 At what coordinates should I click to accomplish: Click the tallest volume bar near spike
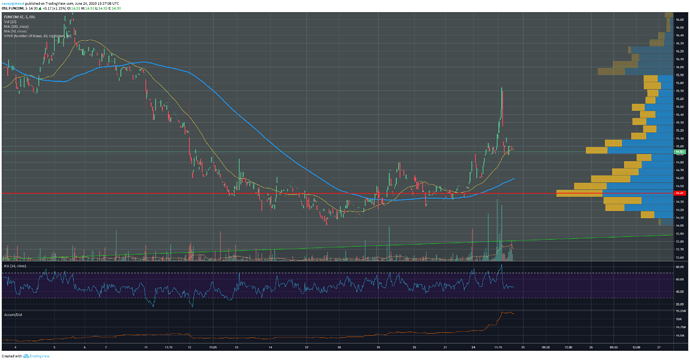point(497,230)
